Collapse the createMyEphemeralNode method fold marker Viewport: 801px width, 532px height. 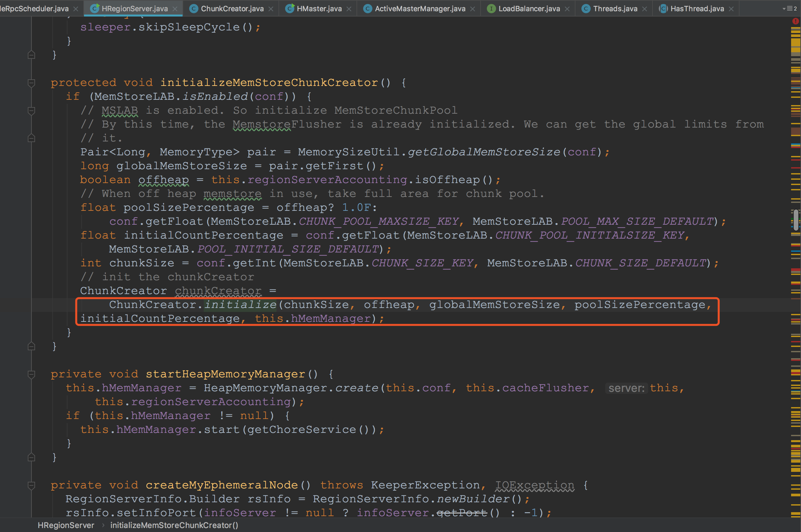31,485
